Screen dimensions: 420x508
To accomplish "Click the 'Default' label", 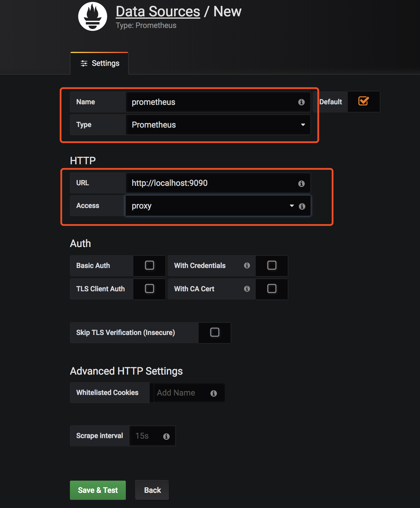I will [331, 102].
